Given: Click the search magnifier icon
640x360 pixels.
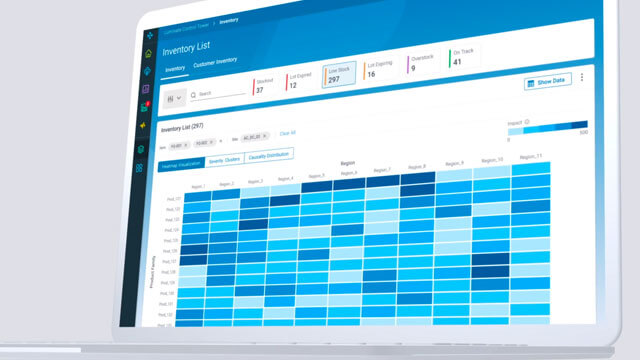Looking at the screenshot, I should 193,95.
